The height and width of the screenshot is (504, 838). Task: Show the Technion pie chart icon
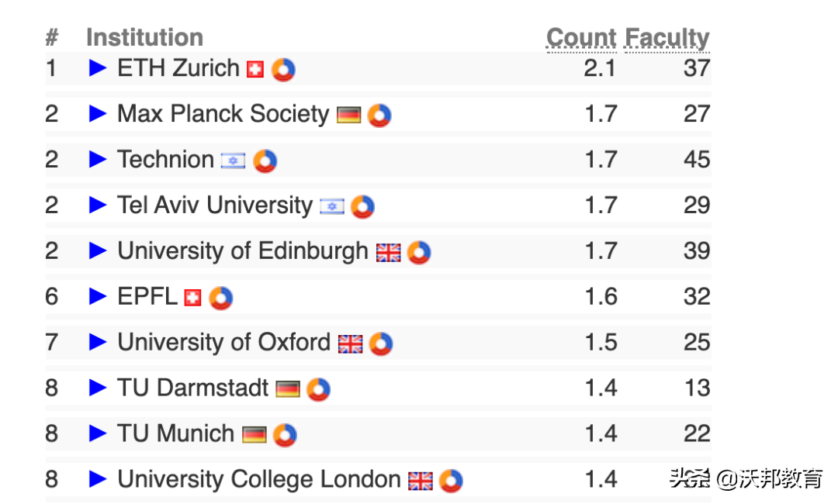265,161
